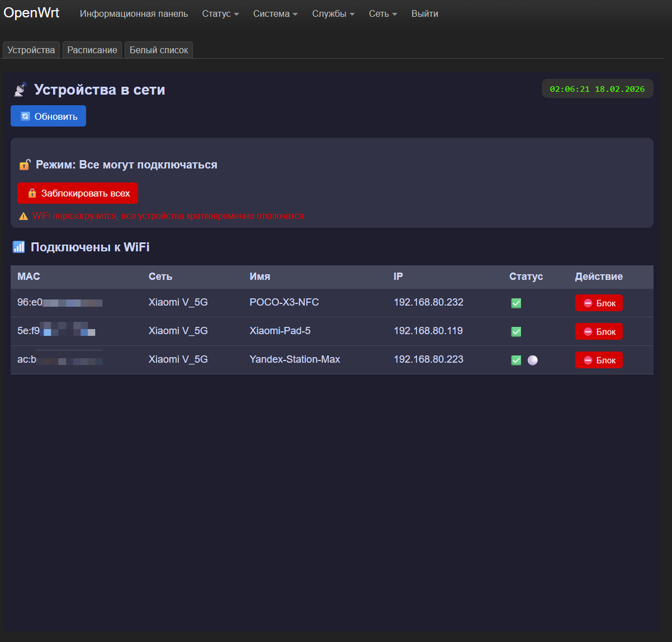Switch to the Белый список tab
Image resolution: width=672 pixels, height=642 pixels.
159,50
